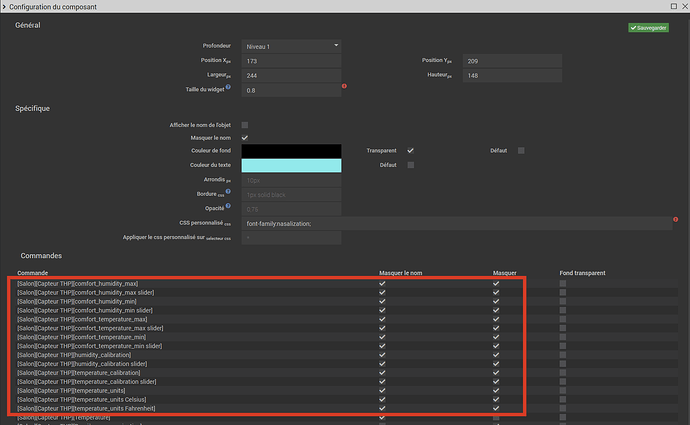Open the Profondeur Niveau 1 dropdown
The image size is (690, 425).
(291, 46)
